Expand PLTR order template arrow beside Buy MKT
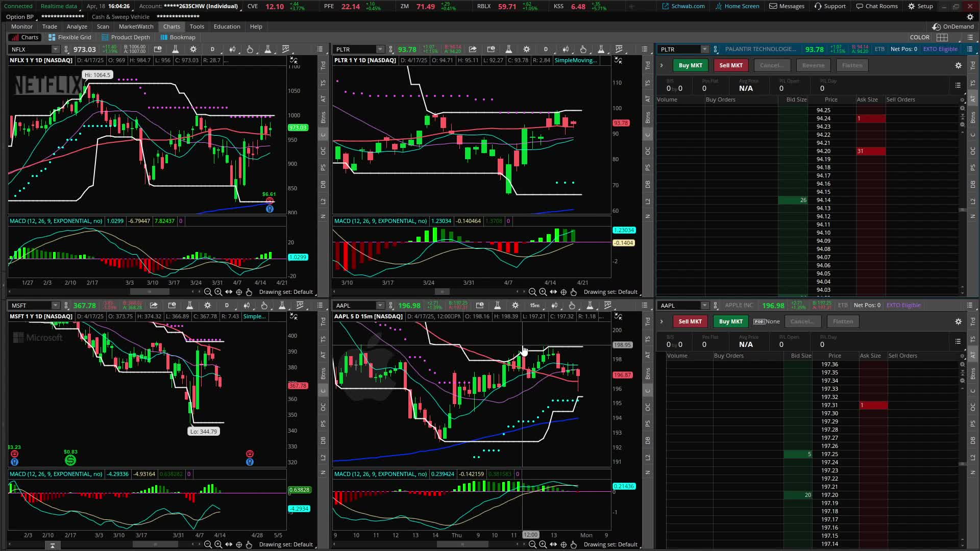980x551 pixels. pos(661,65)
